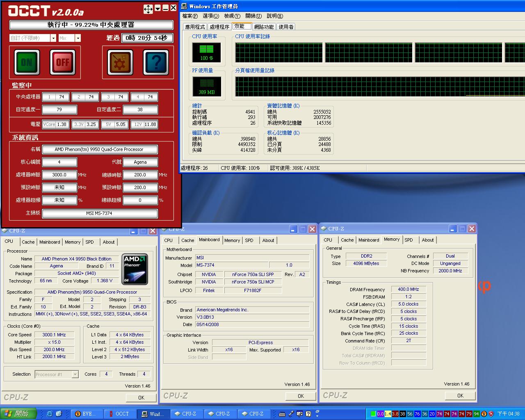Open the Mainboard tab in the CPU-Z Processor window
The height and width of the screenshot is (420, 525).
[x=50, y=242]
